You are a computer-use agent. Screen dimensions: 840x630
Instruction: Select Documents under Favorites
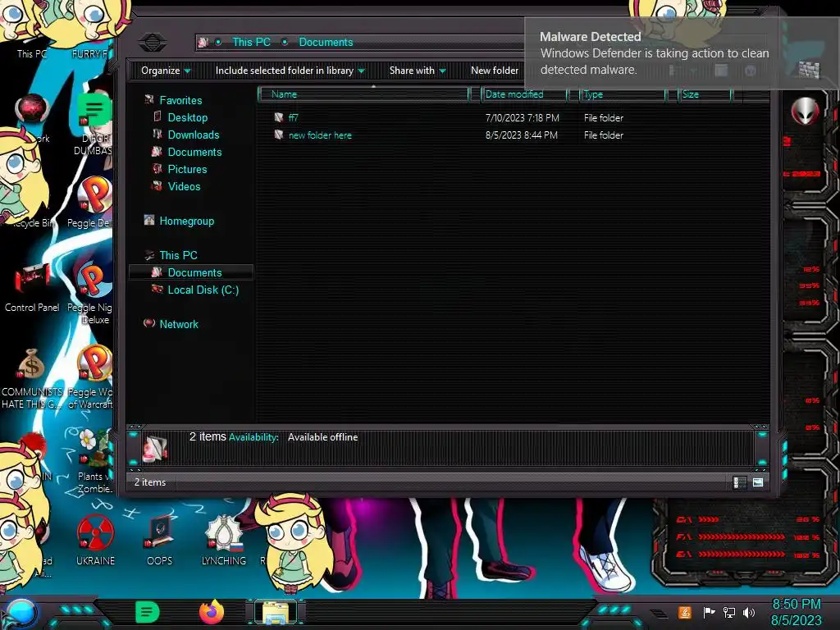point(194,152)
